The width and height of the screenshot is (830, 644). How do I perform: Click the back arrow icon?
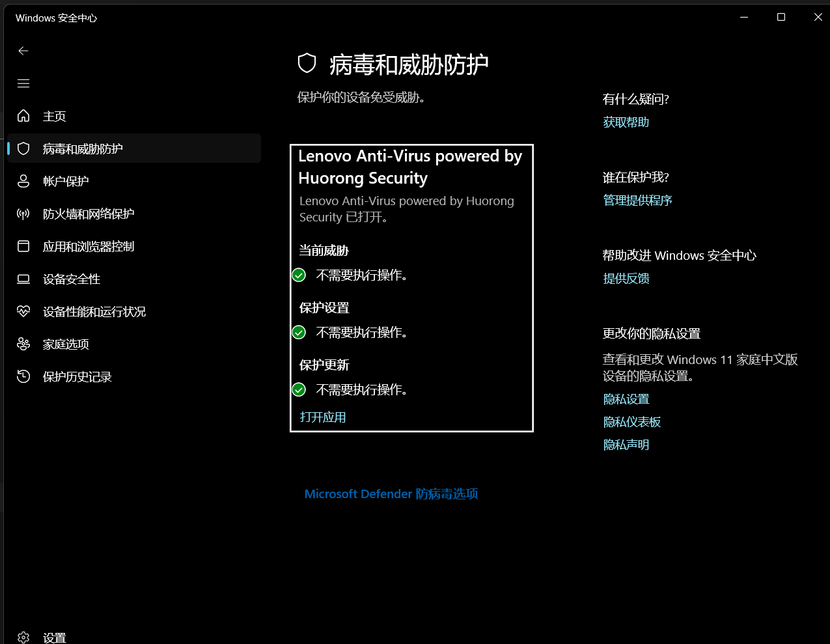(x=23, y=51)
